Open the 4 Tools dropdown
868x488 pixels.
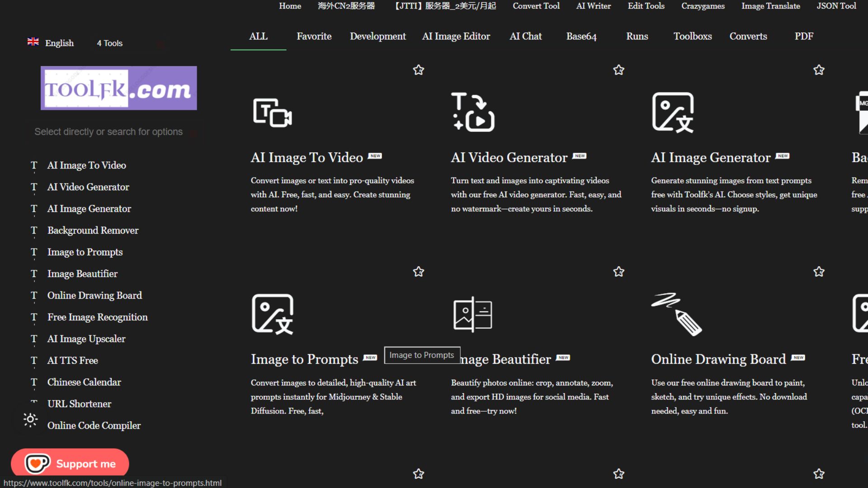click(x=110, y=43)
